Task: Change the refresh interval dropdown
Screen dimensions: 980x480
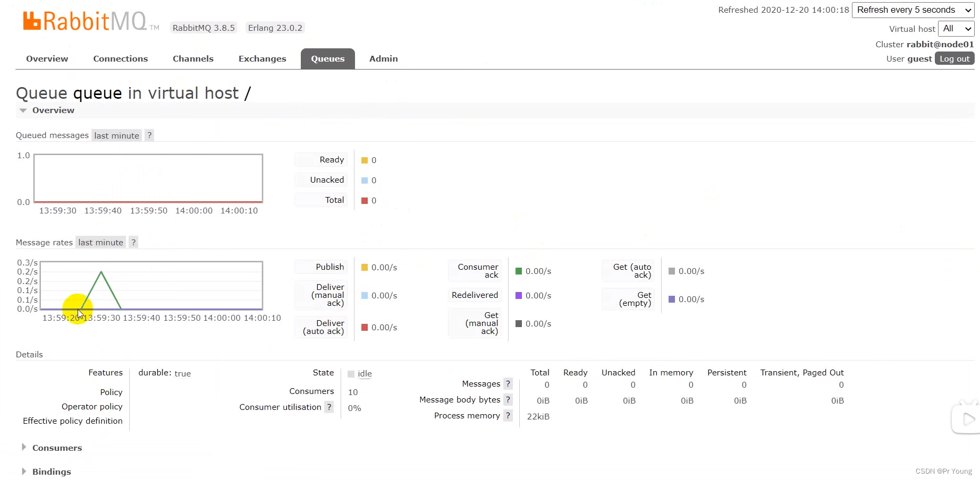Action: 913,10
